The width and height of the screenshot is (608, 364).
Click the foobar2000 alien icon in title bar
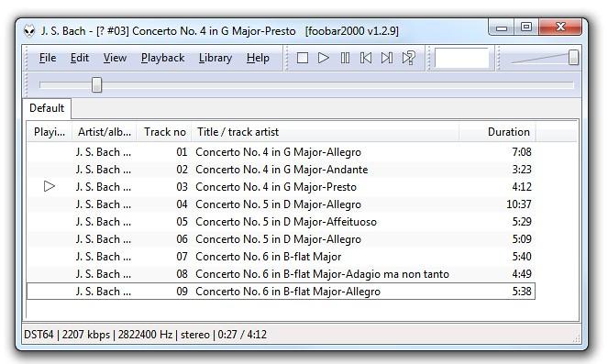29,30
